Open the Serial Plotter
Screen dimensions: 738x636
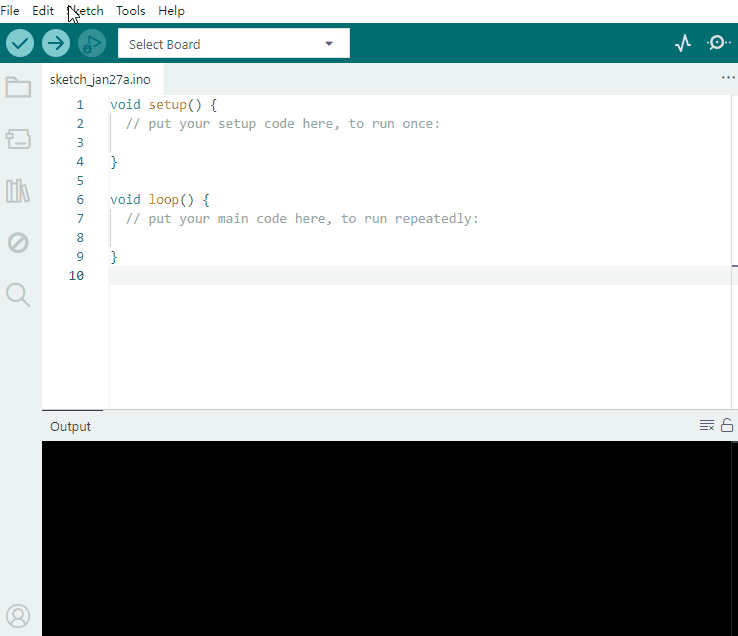[x=683, y=43]
